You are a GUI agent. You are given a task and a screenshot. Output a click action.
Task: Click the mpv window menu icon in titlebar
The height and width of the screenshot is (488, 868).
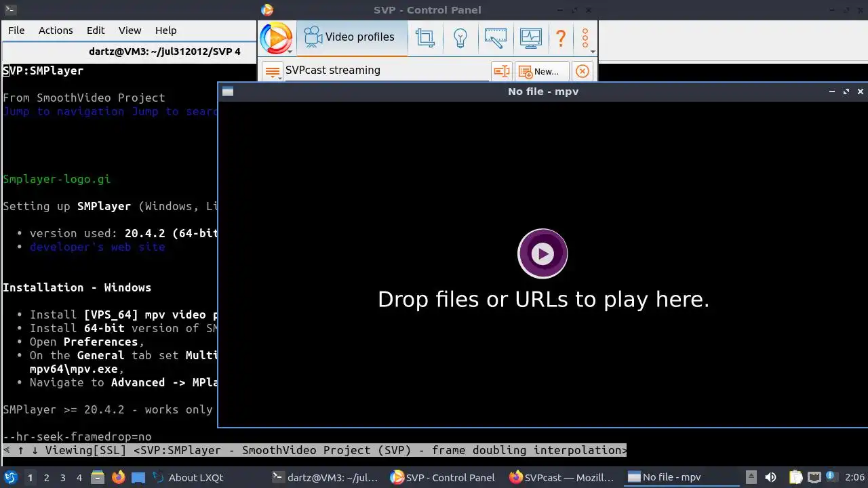tap(228, 91)
